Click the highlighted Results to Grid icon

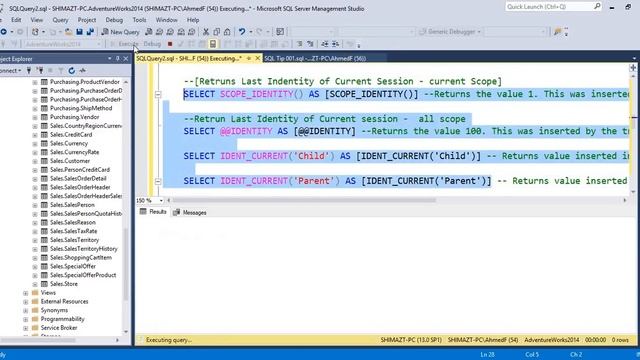[213, 44]
